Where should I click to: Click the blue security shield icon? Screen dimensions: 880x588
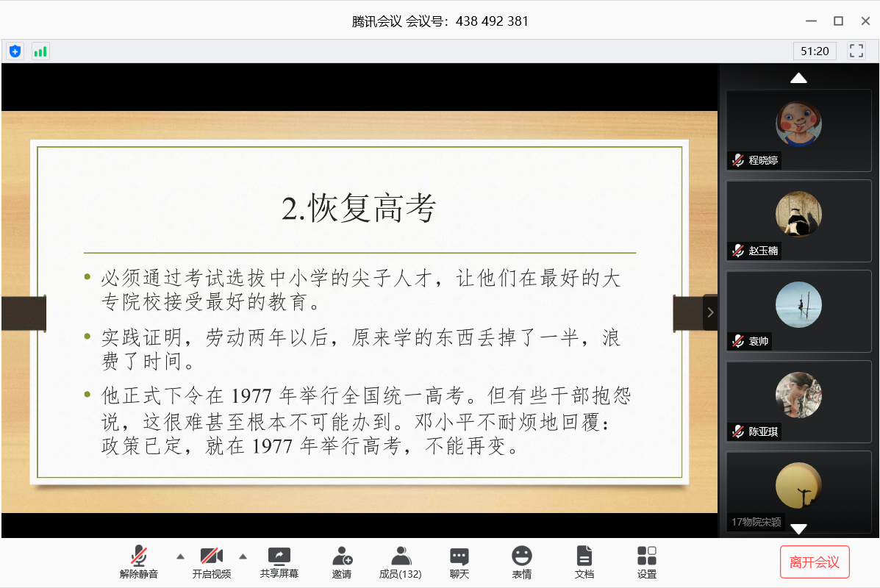15,51
